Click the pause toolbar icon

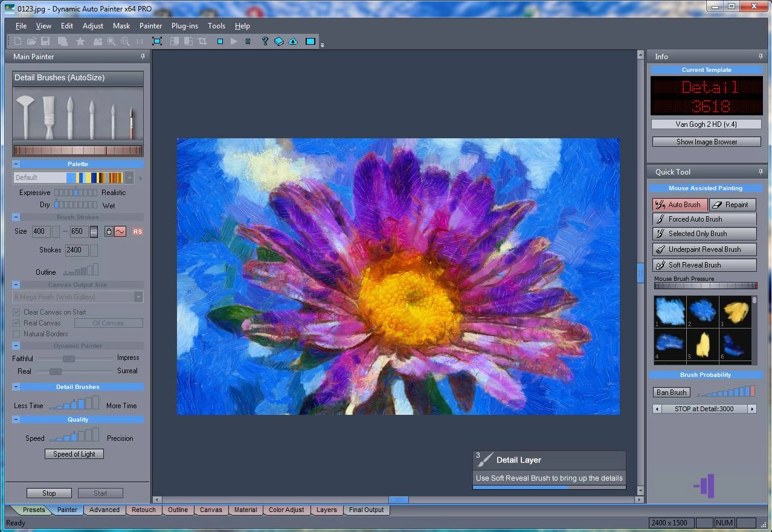[248, 41]
